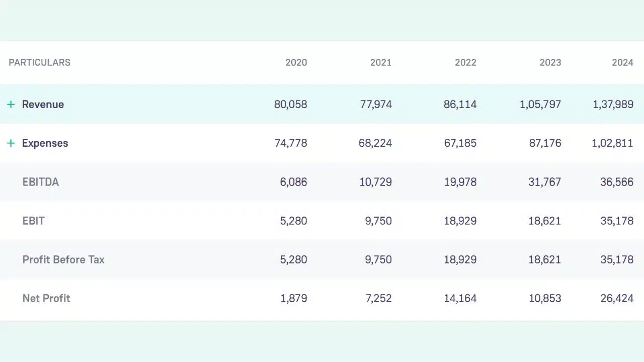Click the Net Profit label
Viewport: 644px width, 362px height.
tap(46, 298)
